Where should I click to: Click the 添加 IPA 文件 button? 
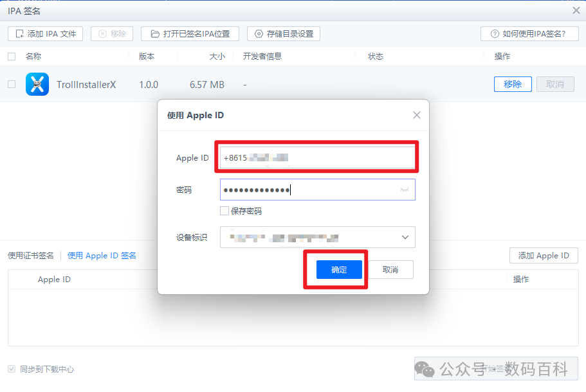(x=45, y=34)
